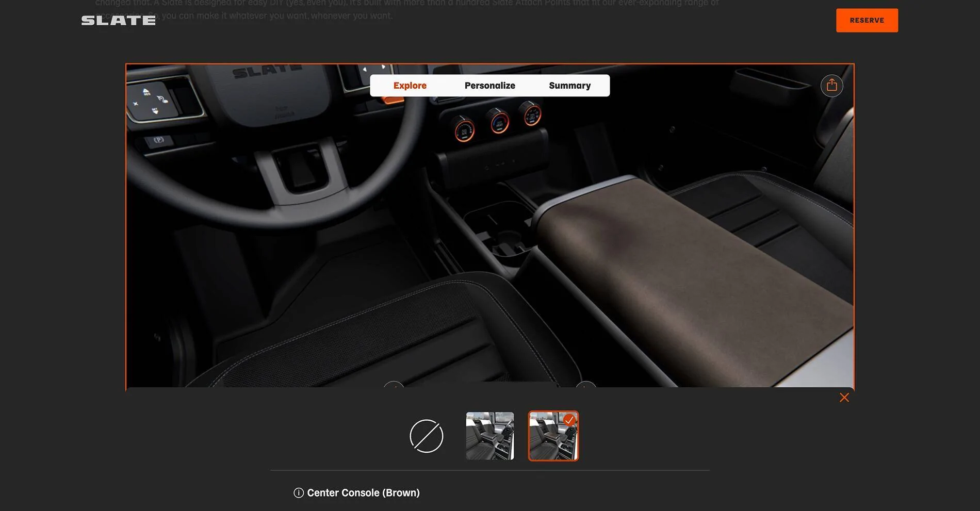
Task: Click the info icon beside Center Console (Brown)
Action: point(299,493)
